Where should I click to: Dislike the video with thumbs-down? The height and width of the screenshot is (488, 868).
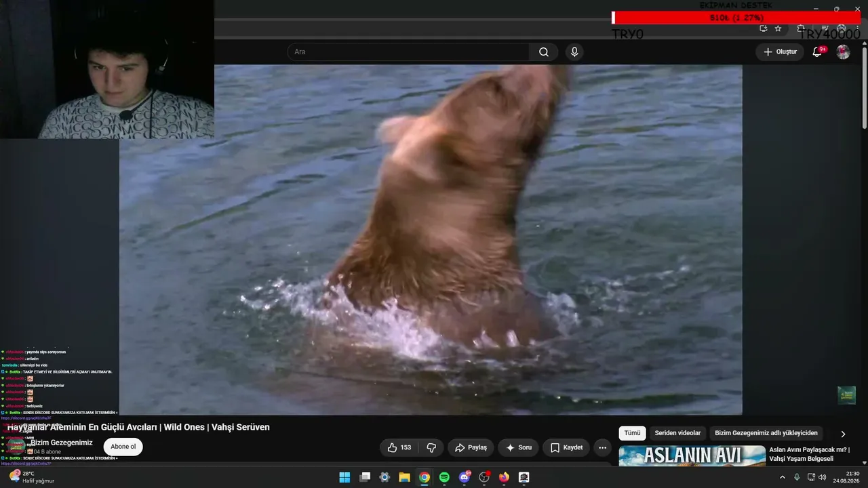(x=431, y=447)
